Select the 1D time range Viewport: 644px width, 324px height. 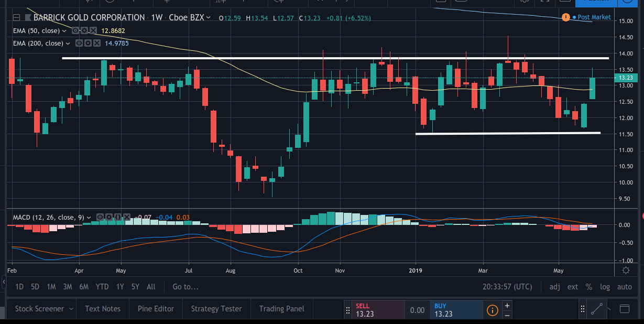(19, 287)
